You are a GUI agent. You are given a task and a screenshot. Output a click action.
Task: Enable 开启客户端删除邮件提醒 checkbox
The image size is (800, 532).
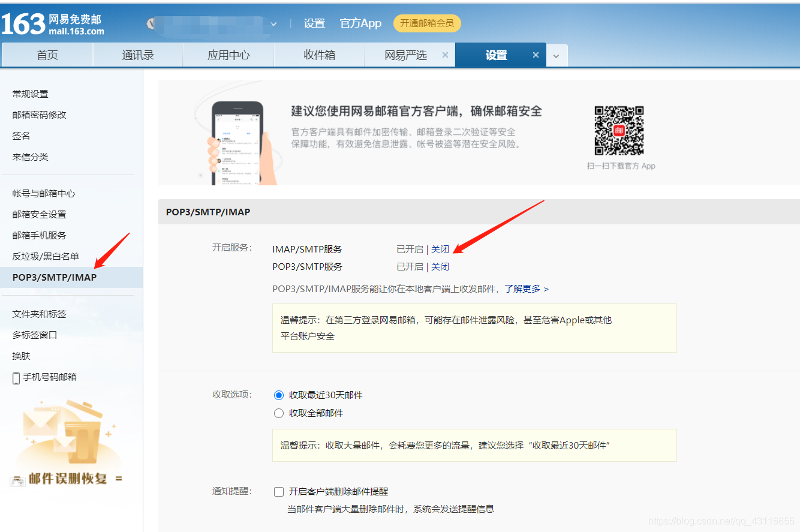click(x=278, y=491)
